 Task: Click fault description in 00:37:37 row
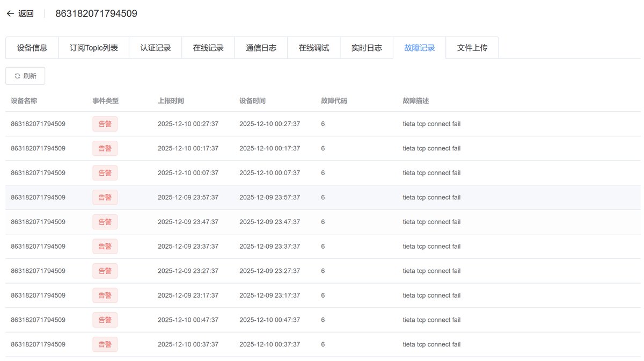431,344
